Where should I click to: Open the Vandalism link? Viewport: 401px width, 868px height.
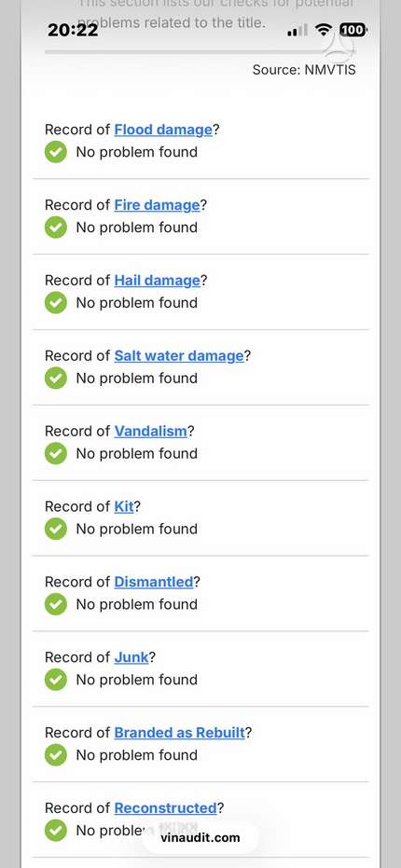(151, 431)
